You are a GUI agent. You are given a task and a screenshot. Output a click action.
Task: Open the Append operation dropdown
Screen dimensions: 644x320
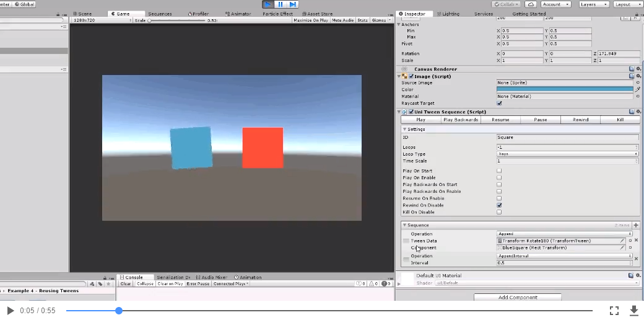pos(564,234)
